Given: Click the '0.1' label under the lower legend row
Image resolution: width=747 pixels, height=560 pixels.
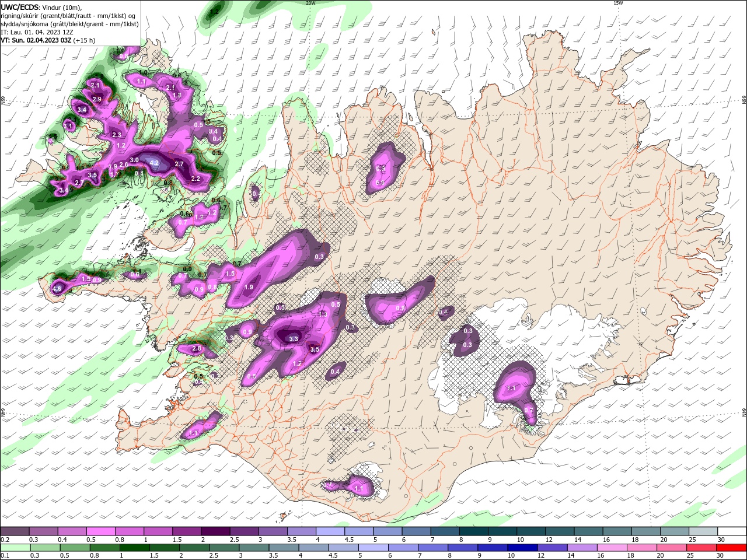Looking at the screenshot, I should 5,556.
